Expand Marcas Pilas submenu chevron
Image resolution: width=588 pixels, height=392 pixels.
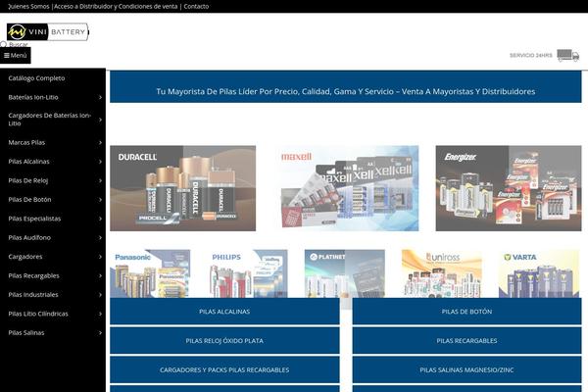click(x=100, y=142)
